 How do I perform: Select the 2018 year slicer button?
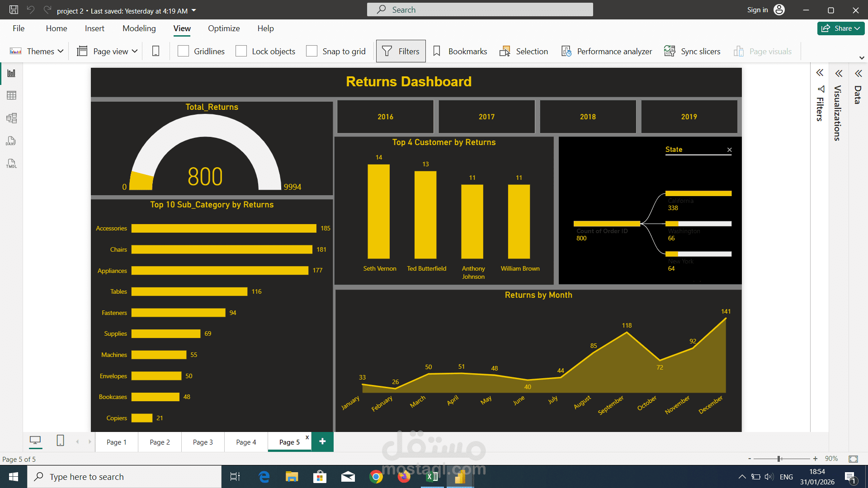pos(588,117)
